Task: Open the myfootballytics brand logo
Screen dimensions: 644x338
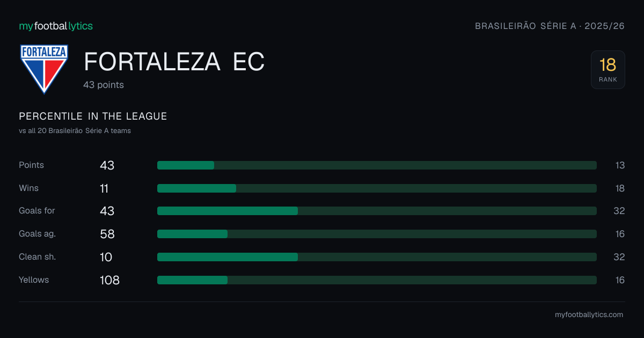Action: click(56, 26)
